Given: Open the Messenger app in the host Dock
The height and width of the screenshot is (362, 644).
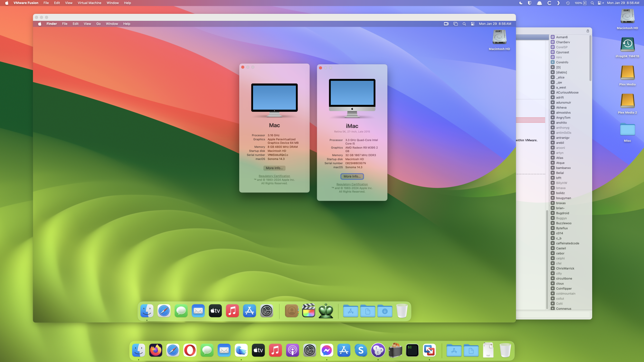Looking at the screenshot, I should click(327, 350).
